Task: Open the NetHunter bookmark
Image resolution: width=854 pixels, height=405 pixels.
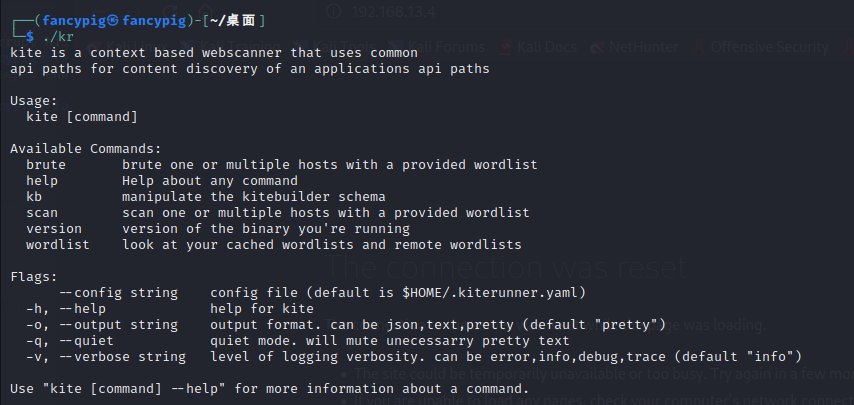Action: click(x=643, y=47)
